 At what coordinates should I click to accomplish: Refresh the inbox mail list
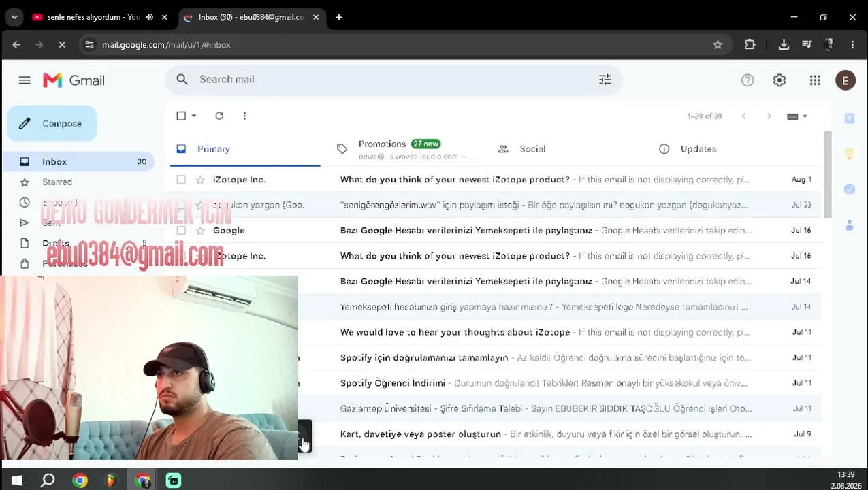coord(219,116)
